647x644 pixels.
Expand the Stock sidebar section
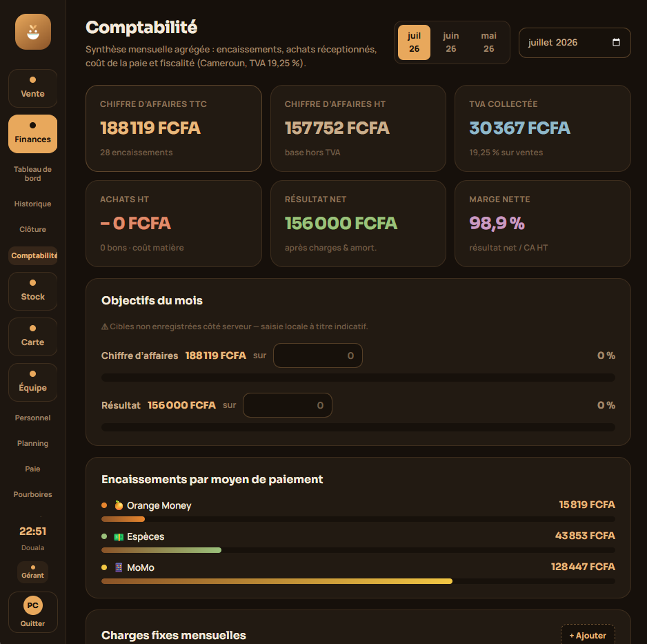[x=32, y=291]
